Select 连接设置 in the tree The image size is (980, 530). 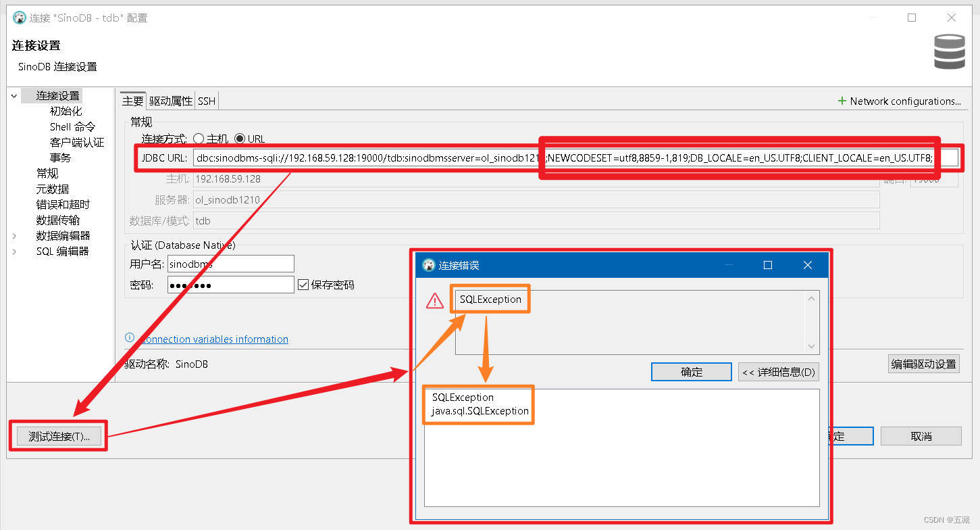click(x=58, y=96)
